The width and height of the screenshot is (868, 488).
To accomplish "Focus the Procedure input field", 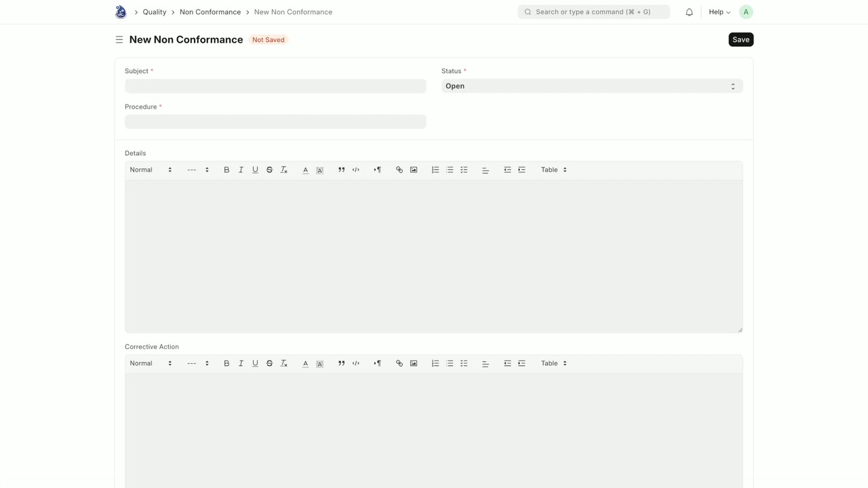I will 275,122.
